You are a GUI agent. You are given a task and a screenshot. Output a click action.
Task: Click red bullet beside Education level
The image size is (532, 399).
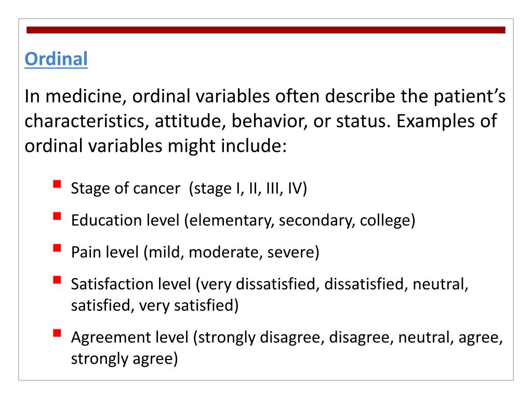[x=57, y=216]
